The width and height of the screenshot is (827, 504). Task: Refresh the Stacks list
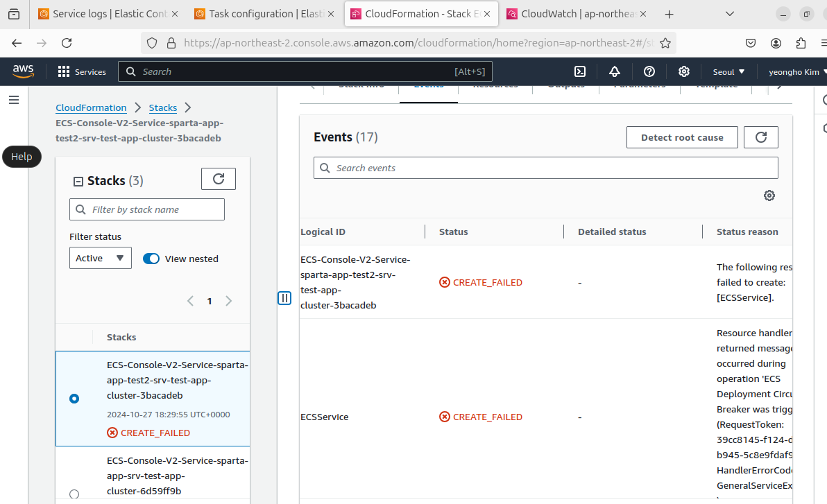(x=219, y=179)
